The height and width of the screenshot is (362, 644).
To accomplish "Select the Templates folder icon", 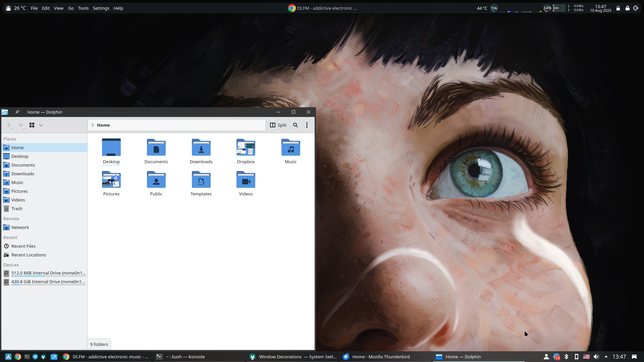I will 201,180.
